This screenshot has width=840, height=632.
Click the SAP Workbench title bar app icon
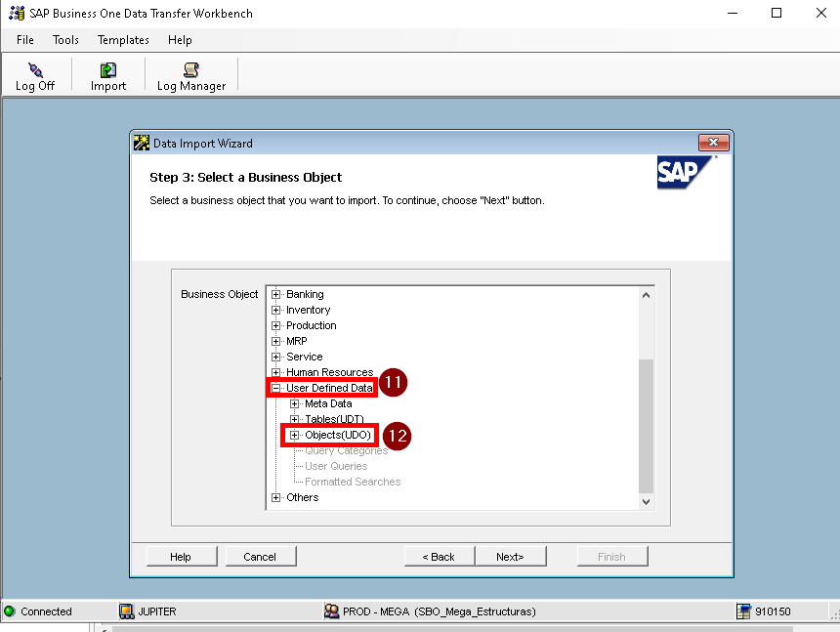point(17,13)
